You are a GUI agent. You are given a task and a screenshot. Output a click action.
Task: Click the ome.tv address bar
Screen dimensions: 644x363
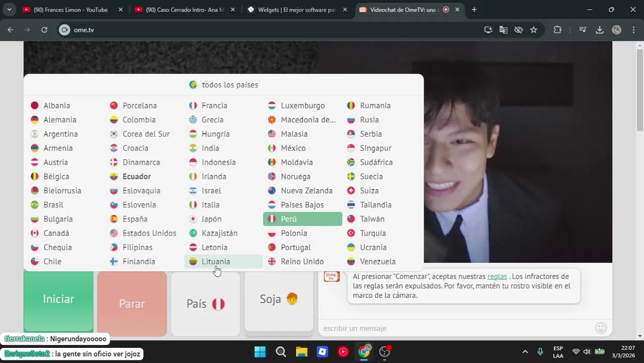pyautogui.click(x=272, y=30)
